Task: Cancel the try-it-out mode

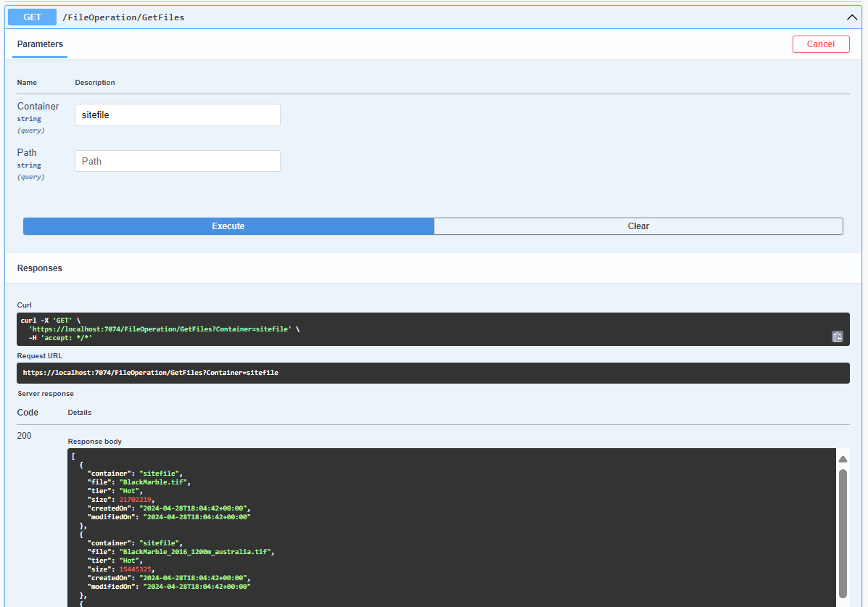Action: tap(821, 44)
